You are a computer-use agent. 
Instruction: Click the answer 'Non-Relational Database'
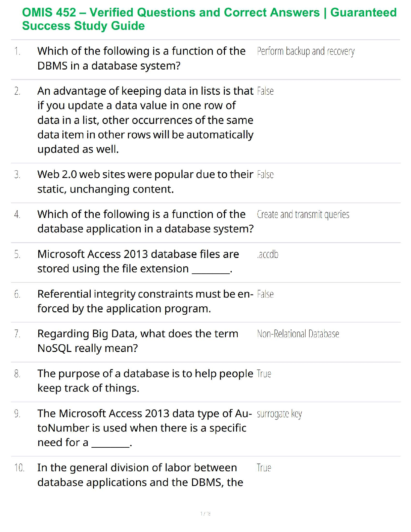coord(298,334)
